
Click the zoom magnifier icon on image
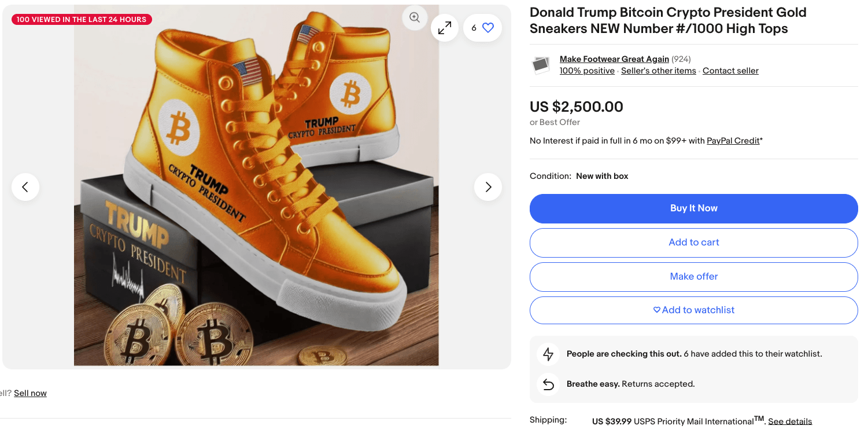(415, 17)
